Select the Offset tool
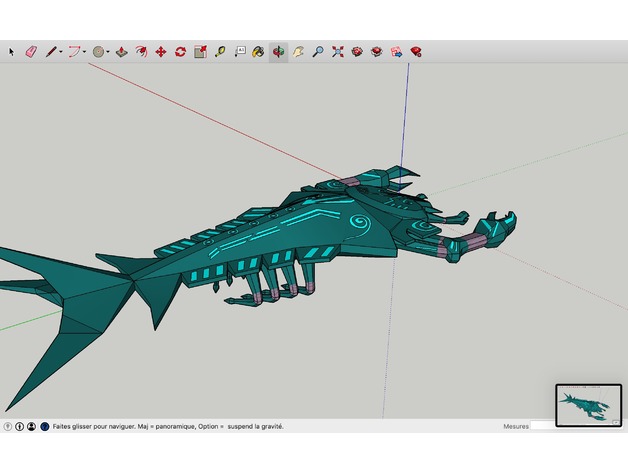Screen dimensions: 628x472 click(x=141, y=51)
